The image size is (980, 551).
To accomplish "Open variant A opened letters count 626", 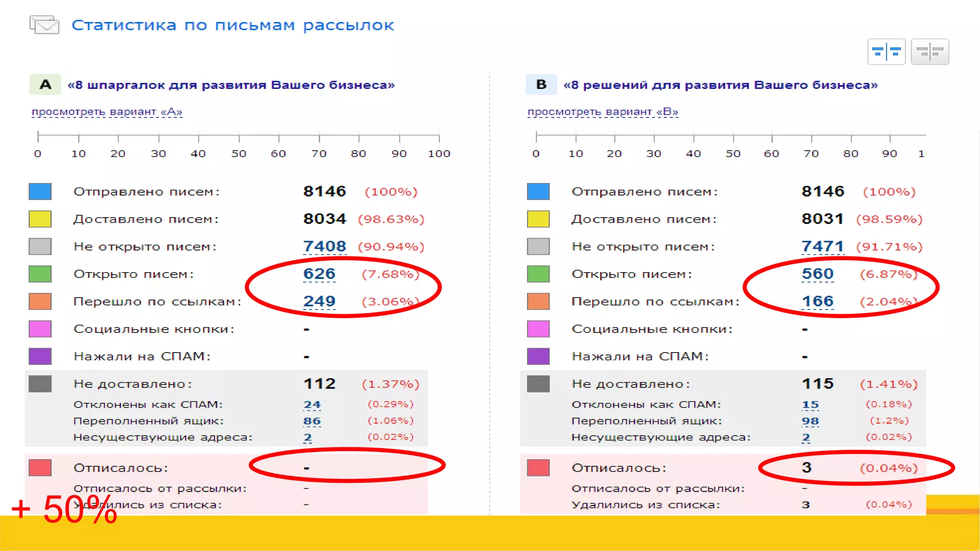I will 319,274.
